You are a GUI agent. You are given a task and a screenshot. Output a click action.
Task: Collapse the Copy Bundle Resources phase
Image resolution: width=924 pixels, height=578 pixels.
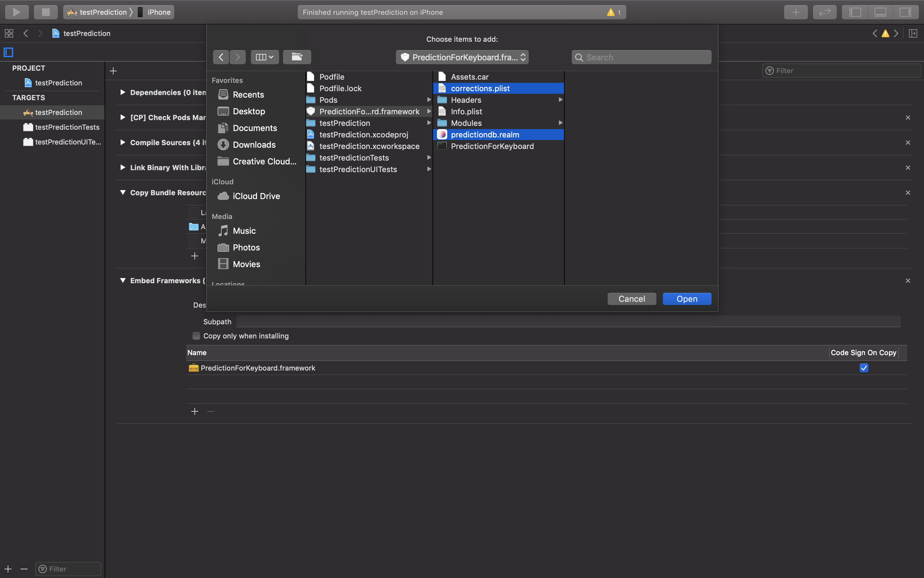click(x=123, y=192)
